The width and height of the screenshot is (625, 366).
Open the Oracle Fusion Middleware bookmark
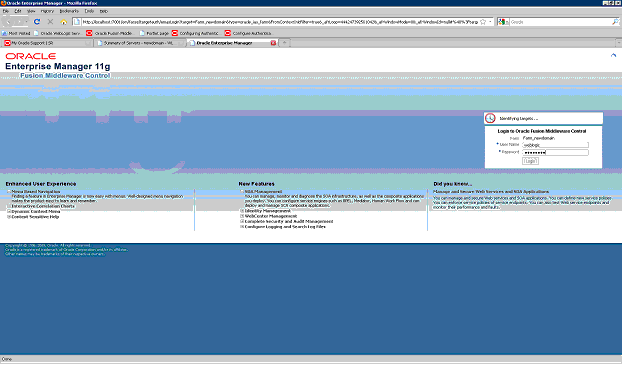109,33
